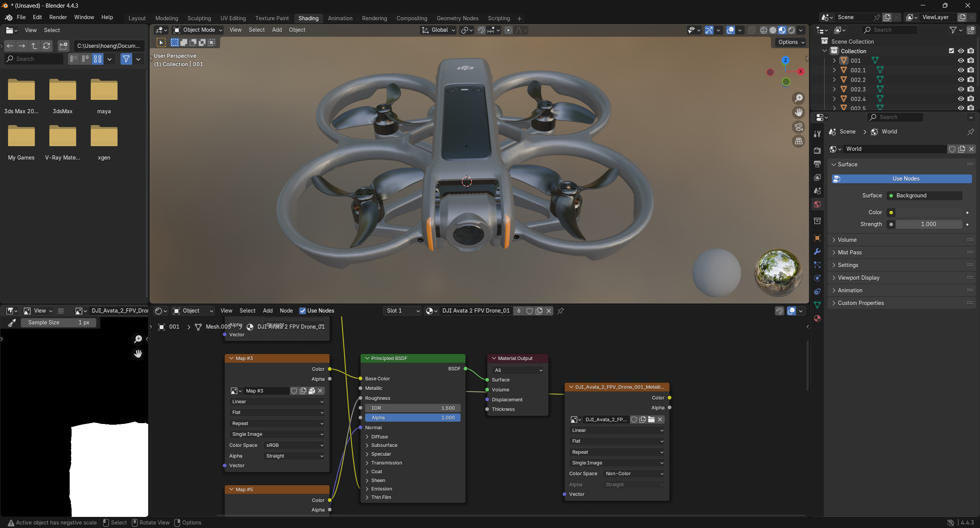980x528 pixels.
Task: Create new directory in file browser
Action: pyautogui.click(x=63, y=46)
